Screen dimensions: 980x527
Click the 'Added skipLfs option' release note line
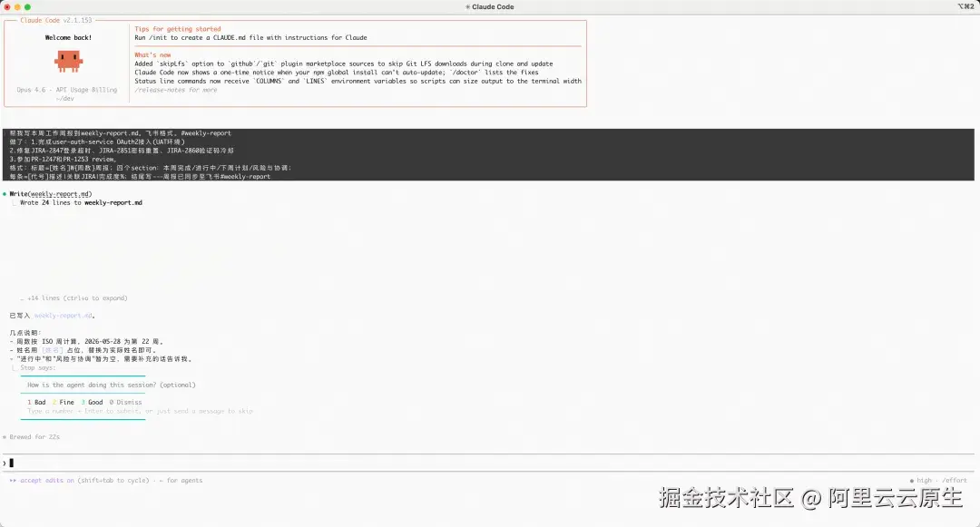click(344, 63)
